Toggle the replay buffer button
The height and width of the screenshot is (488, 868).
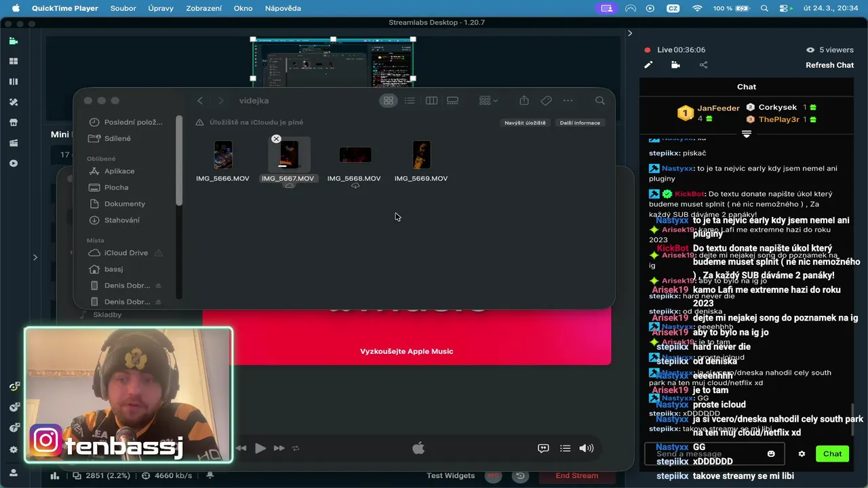pyautogui.click(x=520, y=476)
